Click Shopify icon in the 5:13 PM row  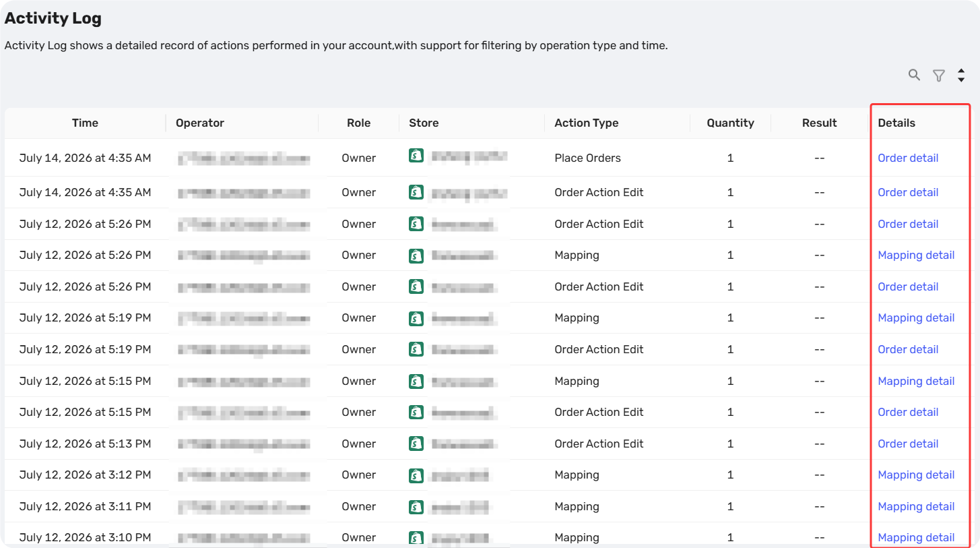tap(416, 443)
